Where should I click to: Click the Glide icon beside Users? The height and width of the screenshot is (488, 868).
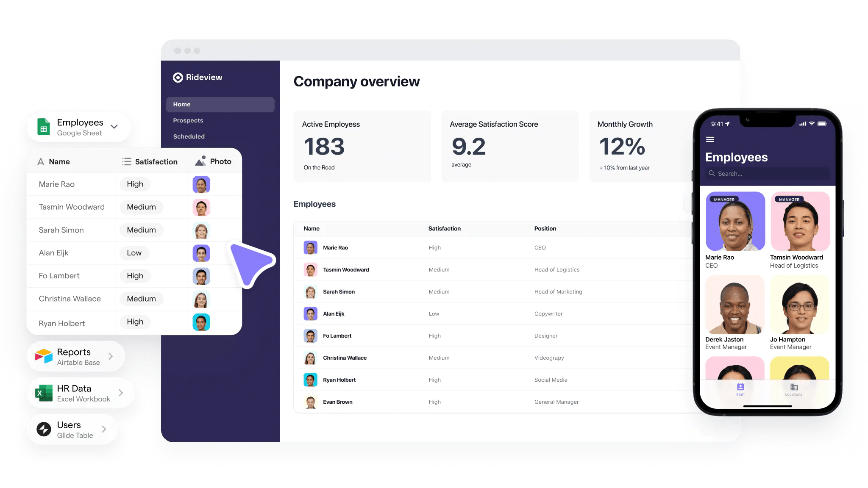tap(44, 429)
